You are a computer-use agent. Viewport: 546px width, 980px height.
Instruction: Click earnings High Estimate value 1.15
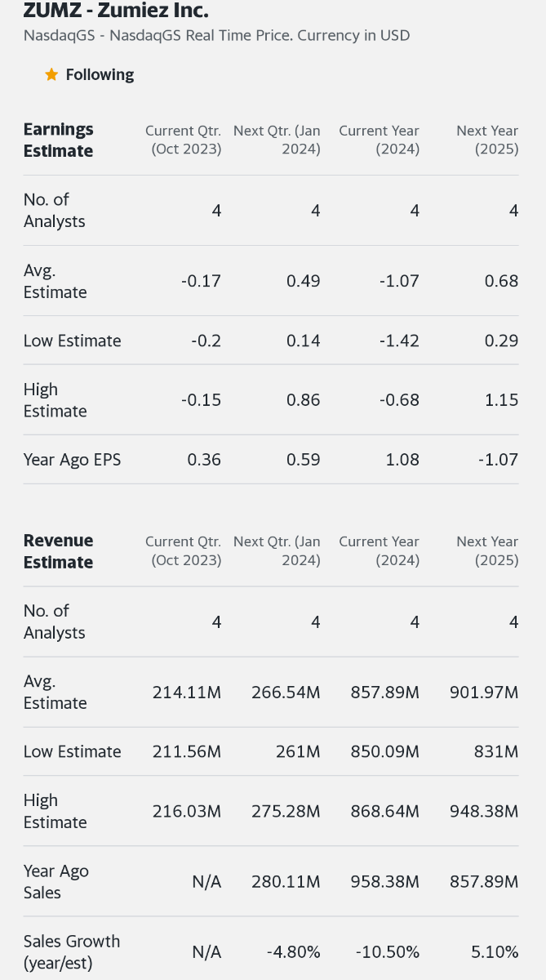[x=501, y=400]
